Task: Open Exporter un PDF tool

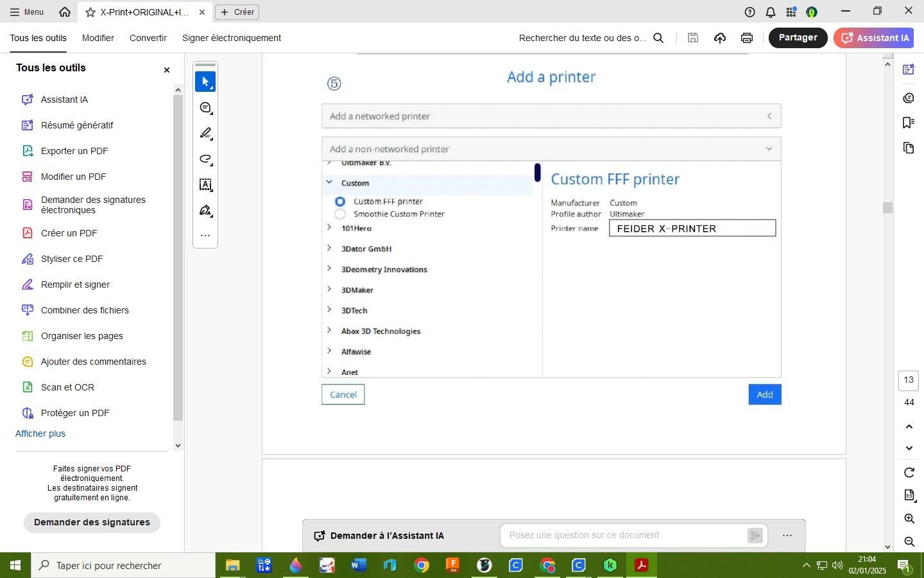Action: tap(74, 151)
